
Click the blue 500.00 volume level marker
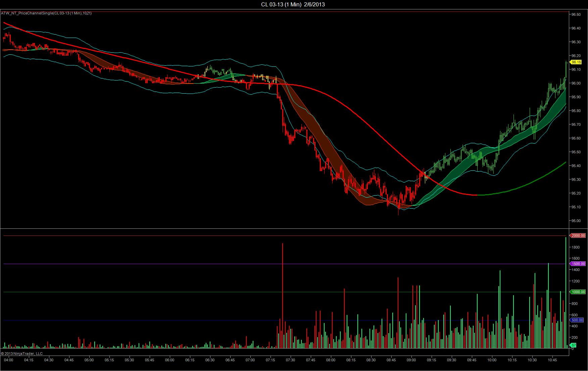(577, 320)
